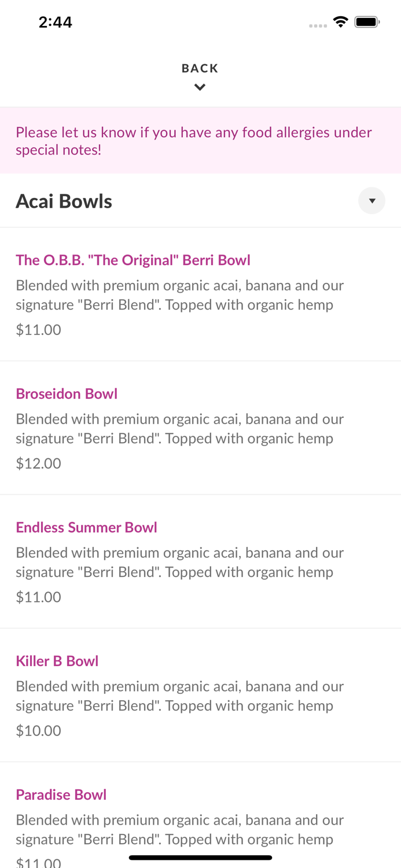Tap the battery icon in status bar
Viewport: 401px width, 868px height.
[x=366, y=21]
